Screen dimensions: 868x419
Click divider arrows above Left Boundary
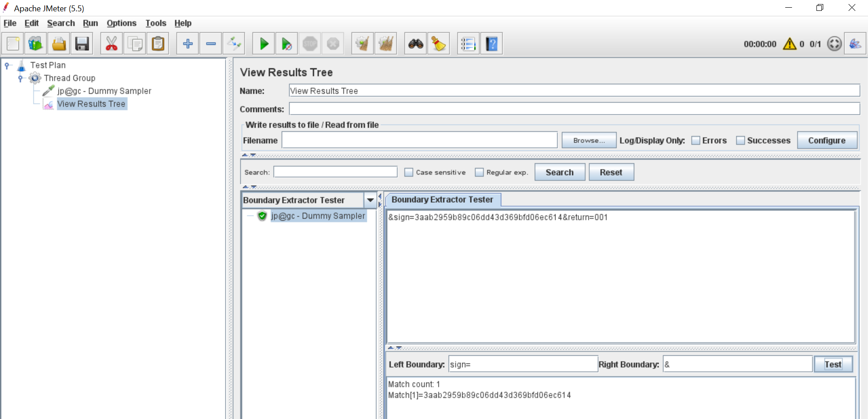pyautogui.click(x=395, y=348)
